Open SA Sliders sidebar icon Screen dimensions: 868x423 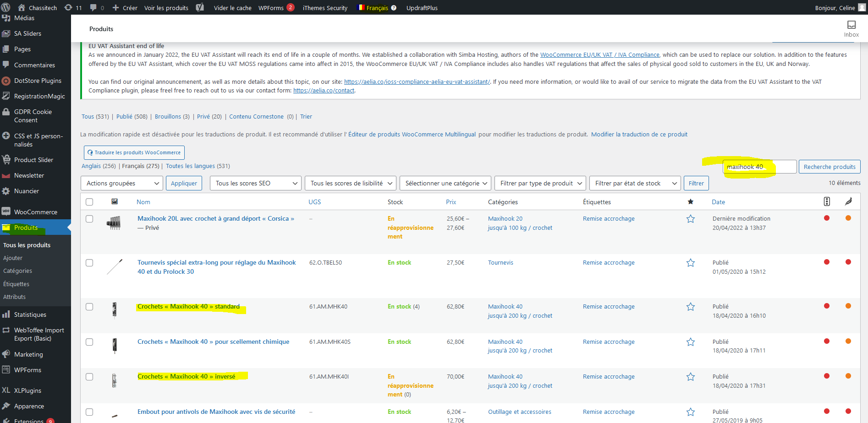coord(6,33)
